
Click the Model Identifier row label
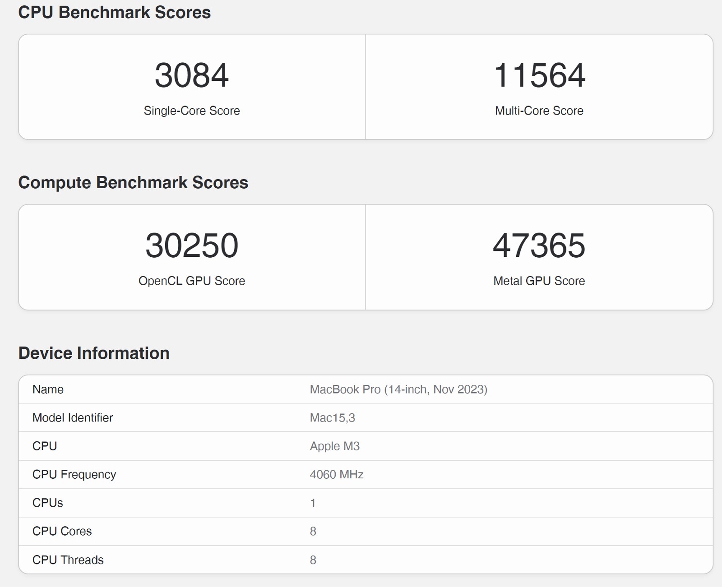73,418
